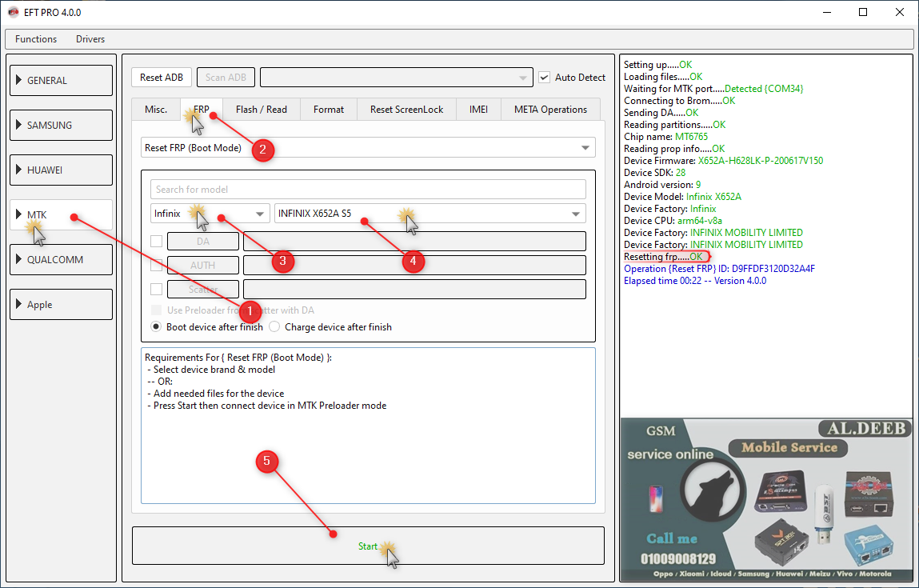Switch to the Flash / Read tab

coord(262,109)
